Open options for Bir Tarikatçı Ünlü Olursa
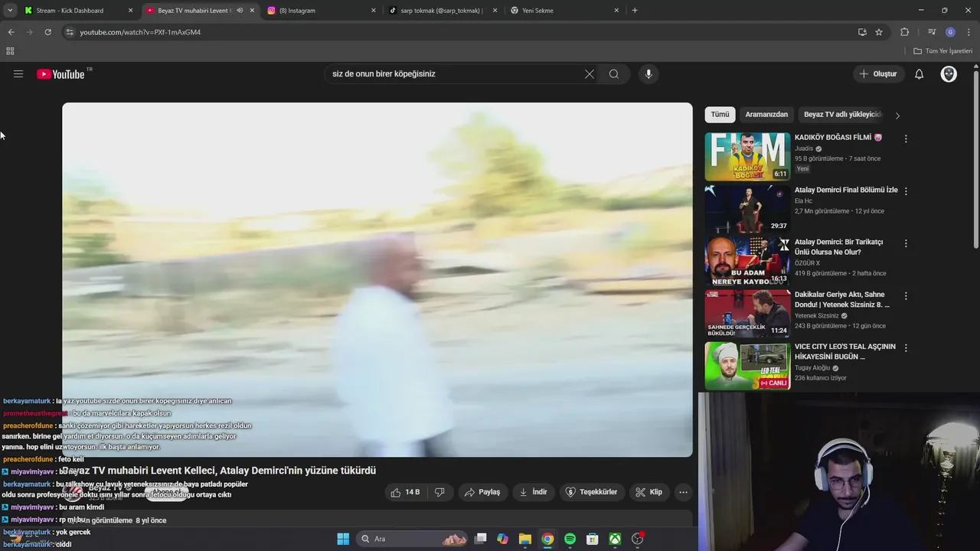This screenshot has height=551, width=980. coord(906,243)
